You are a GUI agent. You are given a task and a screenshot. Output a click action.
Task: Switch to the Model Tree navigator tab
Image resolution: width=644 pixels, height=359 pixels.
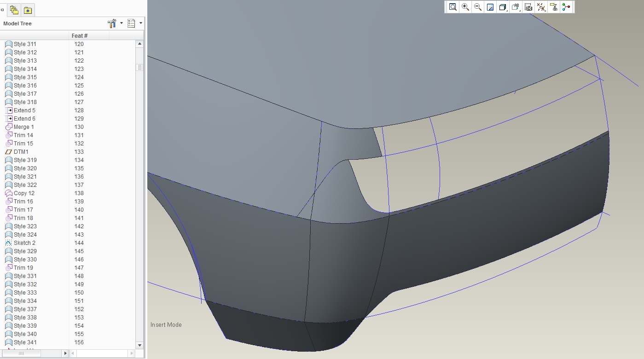pos(2,10)
